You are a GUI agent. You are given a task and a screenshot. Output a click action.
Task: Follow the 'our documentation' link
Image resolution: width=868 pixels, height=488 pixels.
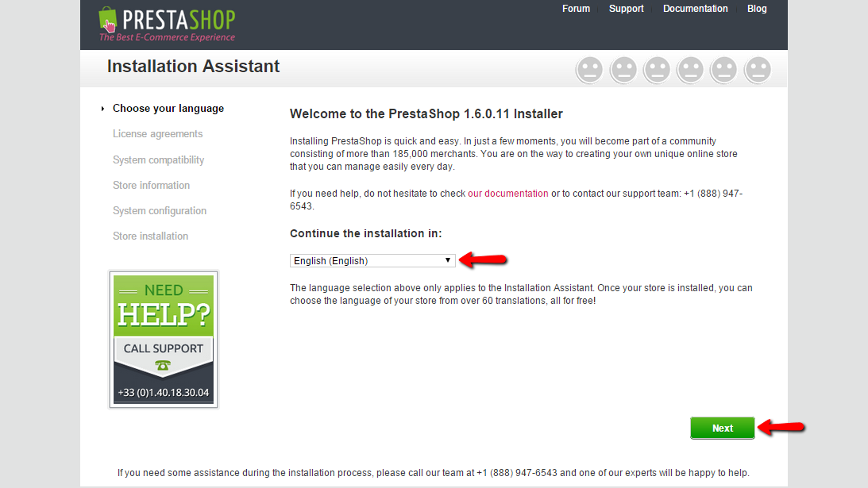click(x=508, y=194)
